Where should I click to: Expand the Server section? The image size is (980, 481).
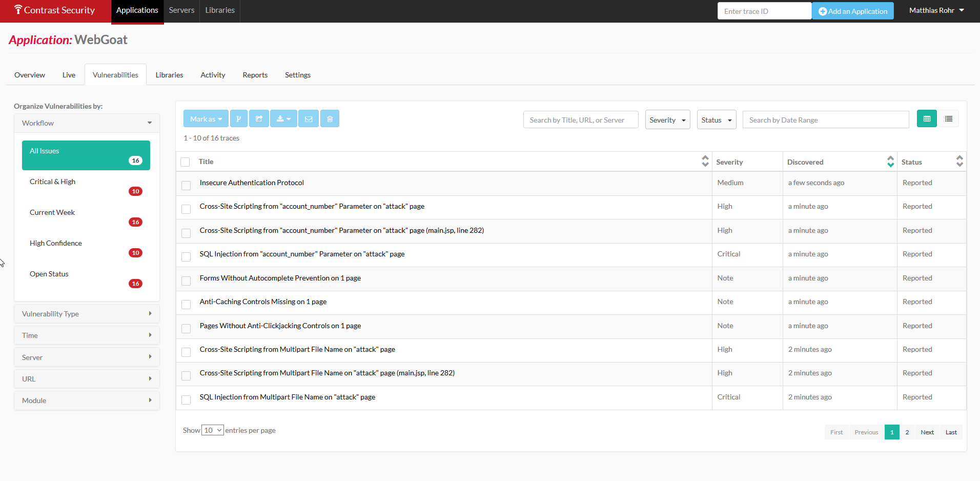(87, 357)
